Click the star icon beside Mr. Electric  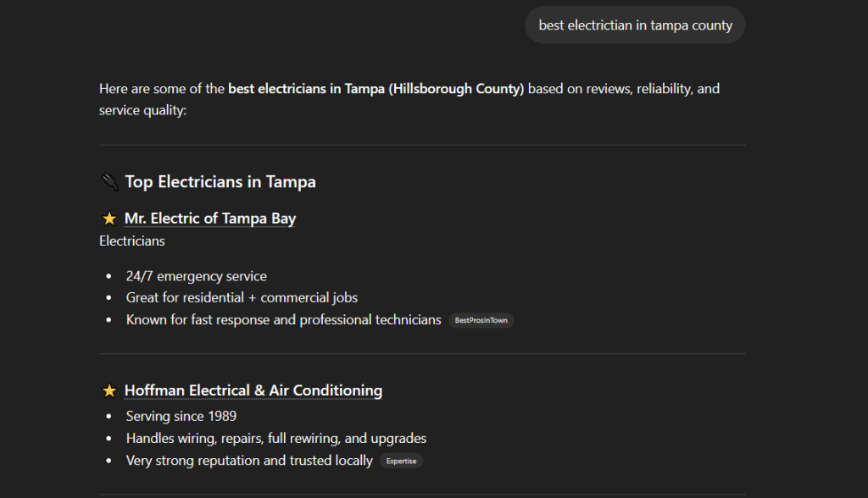108,219
